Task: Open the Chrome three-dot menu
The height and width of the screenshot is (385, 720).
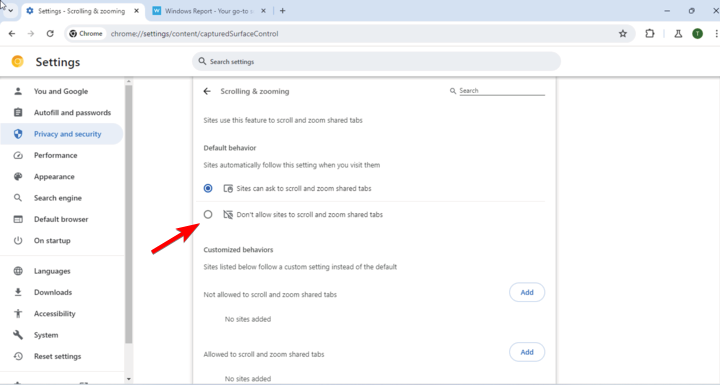Action: (x=716, y=34)
